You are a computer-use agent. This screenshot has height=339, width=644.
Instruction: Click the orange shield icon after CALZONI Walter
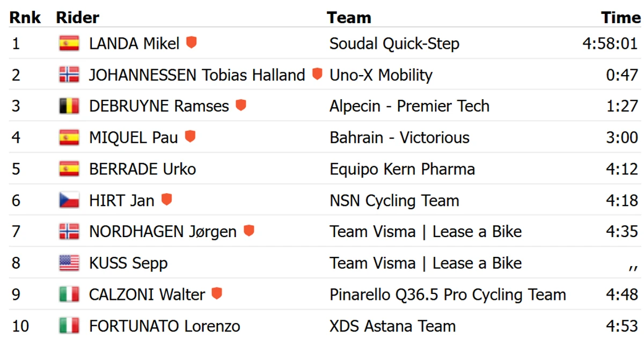point(217,293)
